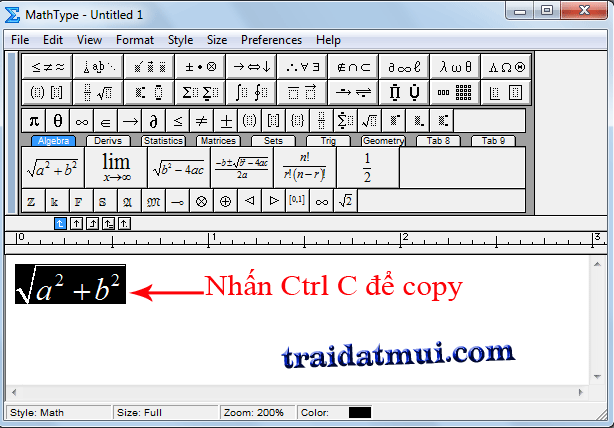The height and width of the screenshot is (428, 614).
Task: Insert the less-than-or-equal symbol
Action: (178, 121)
